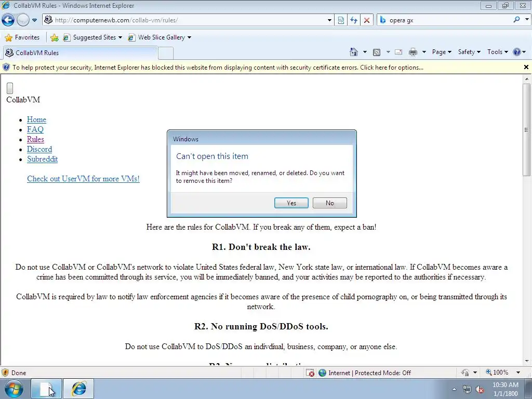Click the R1. Don't break the law heading
The width and height of the screenshot is (532, 399).
(x=261, y=247)
